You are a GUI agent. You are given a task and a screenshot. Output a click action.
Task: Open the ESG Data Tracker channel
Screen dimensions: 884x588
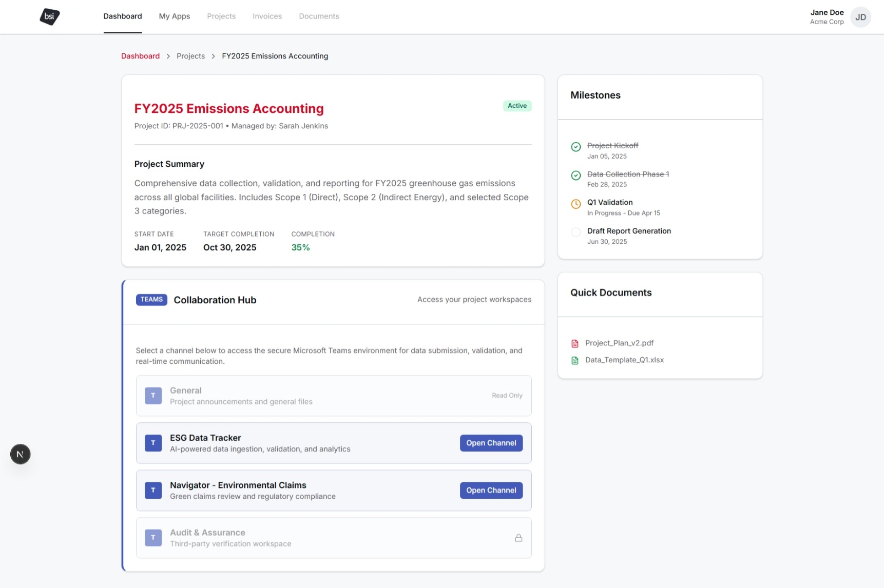pos(491,443)
